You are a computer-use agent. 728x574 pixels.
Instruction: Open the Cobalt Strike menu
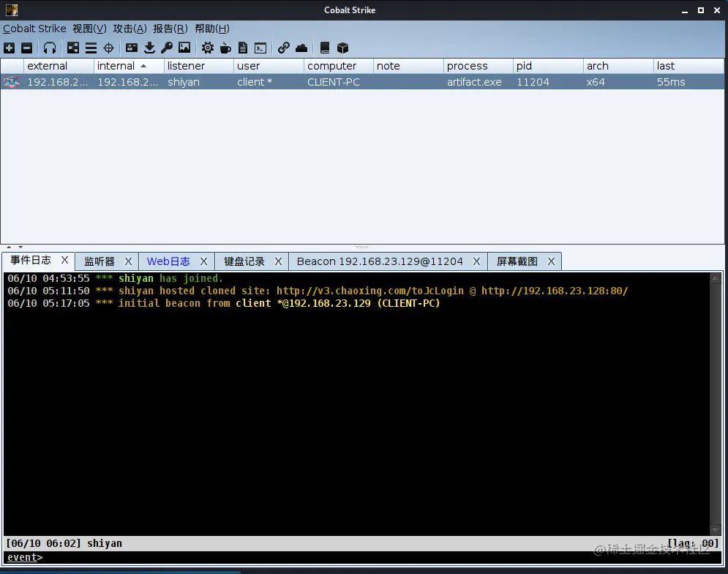pos(34,29)
